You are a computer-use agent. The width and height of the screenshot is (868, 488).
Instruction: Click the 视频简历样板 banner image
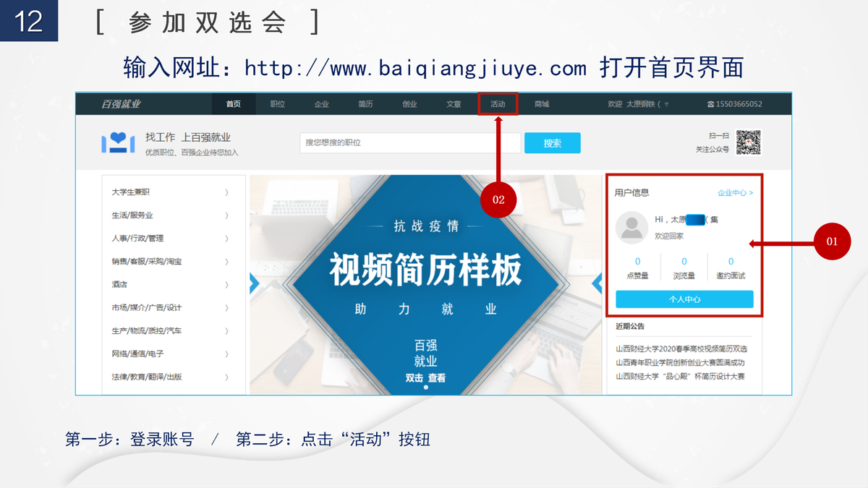[425, 284]
